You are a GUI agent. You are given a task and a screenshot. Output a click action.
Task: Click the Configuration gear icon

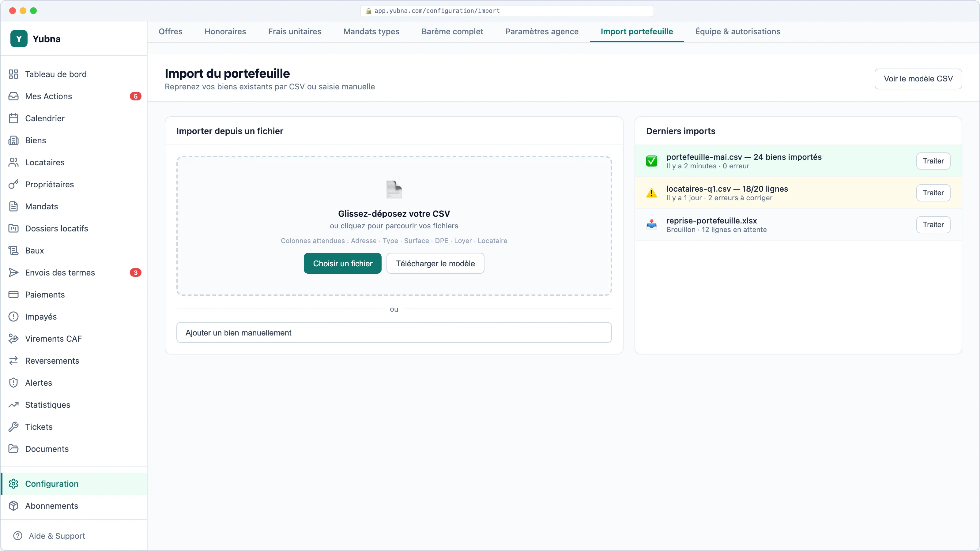pos(13,484)
